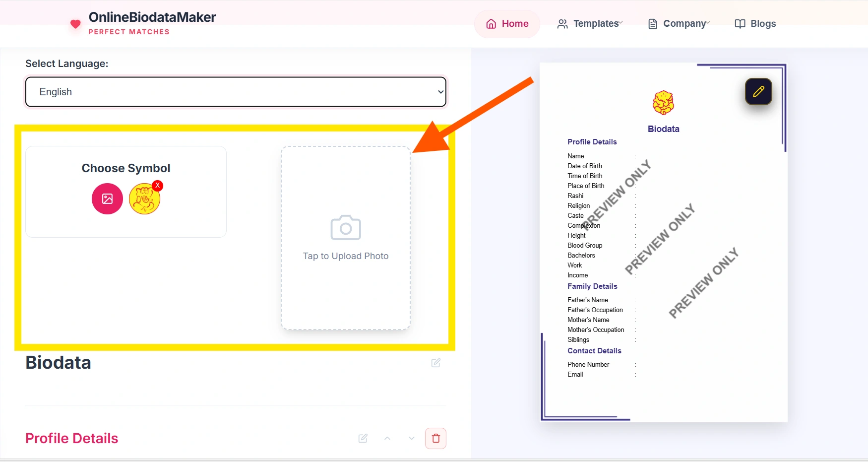Click the Blogs book icon

(x=739, y=23)
